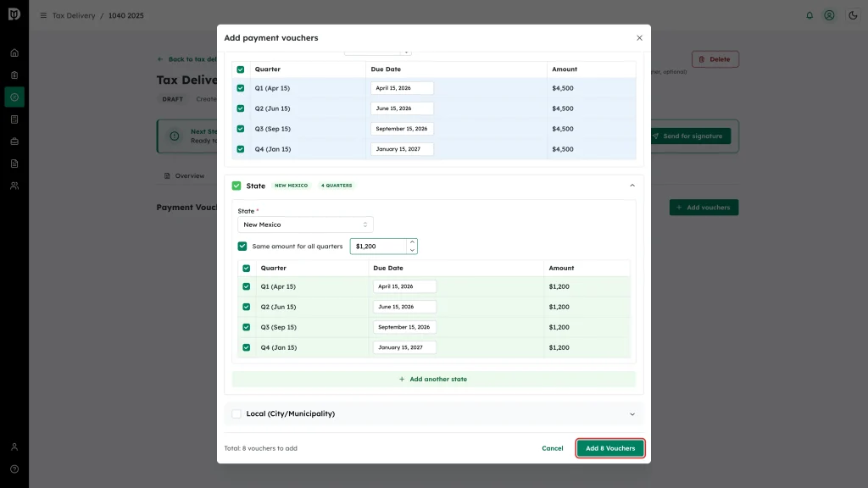The image size is (868, 488).
Task: Open the home icon in sidebar
Action: pyautogui.click(x=14, y=53)
